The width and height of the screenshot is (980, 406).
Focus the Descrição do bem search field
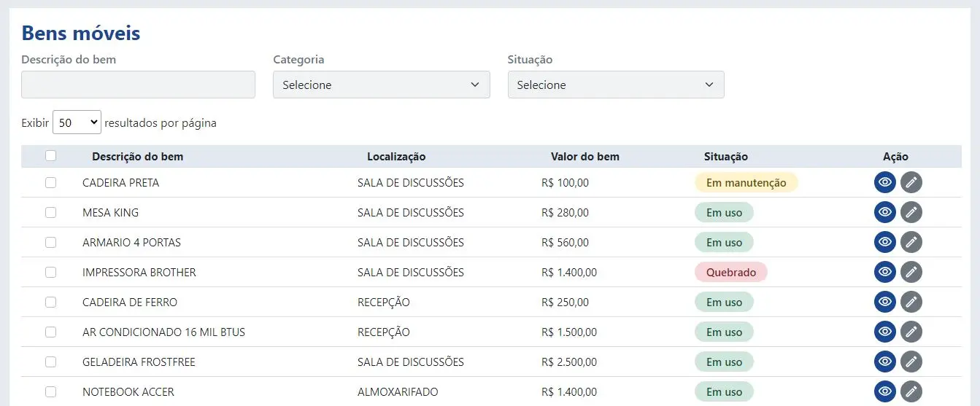point(138,85)
